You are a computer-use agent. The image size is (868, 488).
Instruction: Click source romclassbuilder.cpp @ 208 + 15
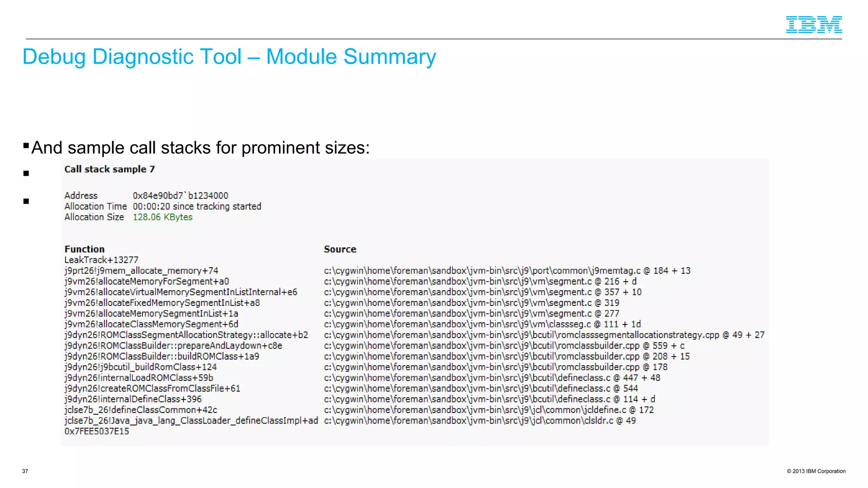(x=507, y=356)
